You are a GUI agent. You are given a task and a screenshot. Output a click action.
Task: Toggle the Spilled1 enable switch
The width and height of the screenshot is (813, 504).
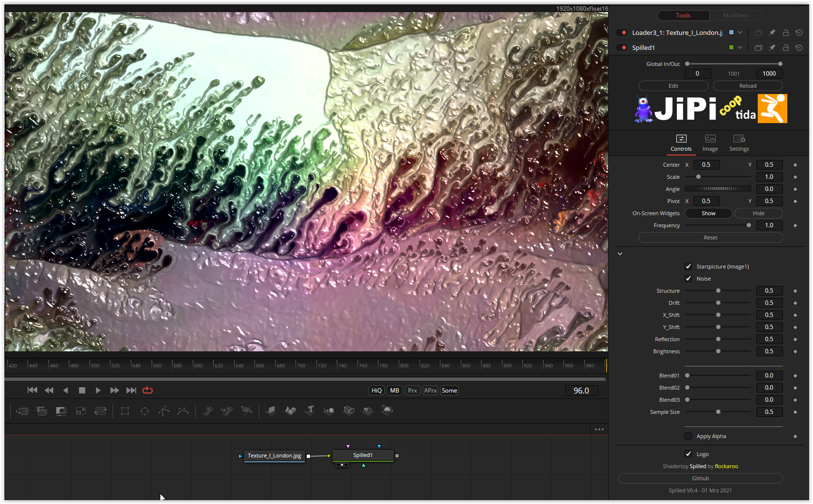pos(622,47)
